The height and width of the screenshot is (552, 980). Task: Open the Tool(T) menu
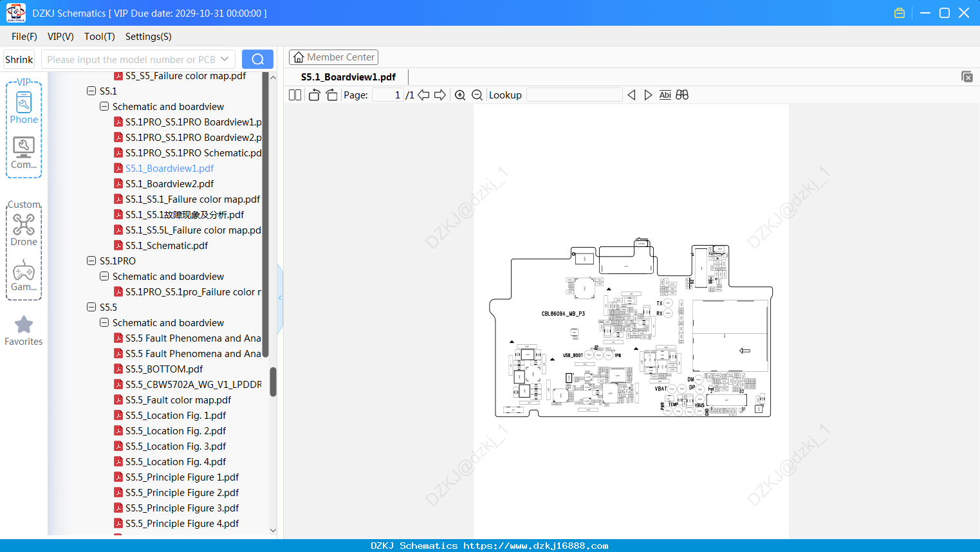point(100,37)
